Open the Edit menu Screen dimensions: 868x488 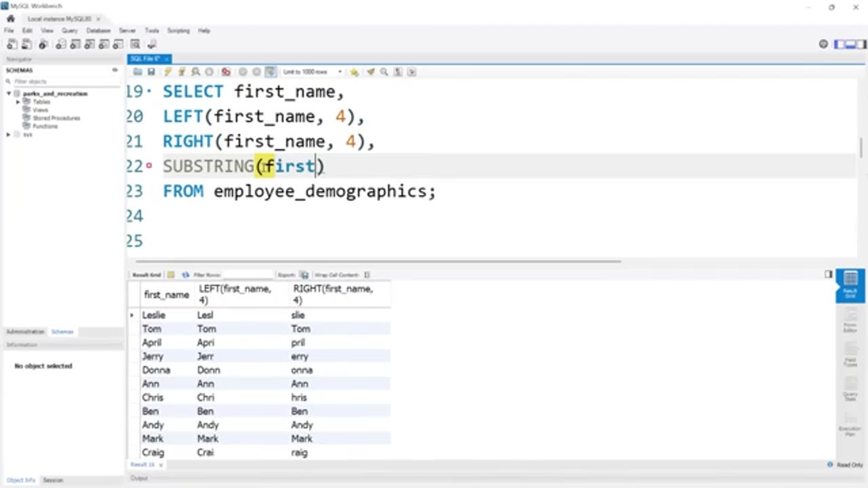27,30
